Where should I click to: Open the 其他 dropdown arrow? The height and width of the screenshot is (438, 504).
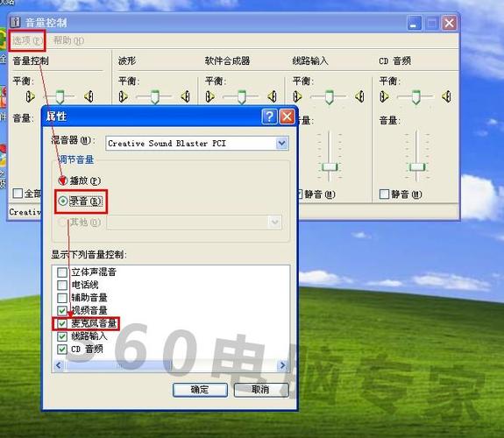274,222
